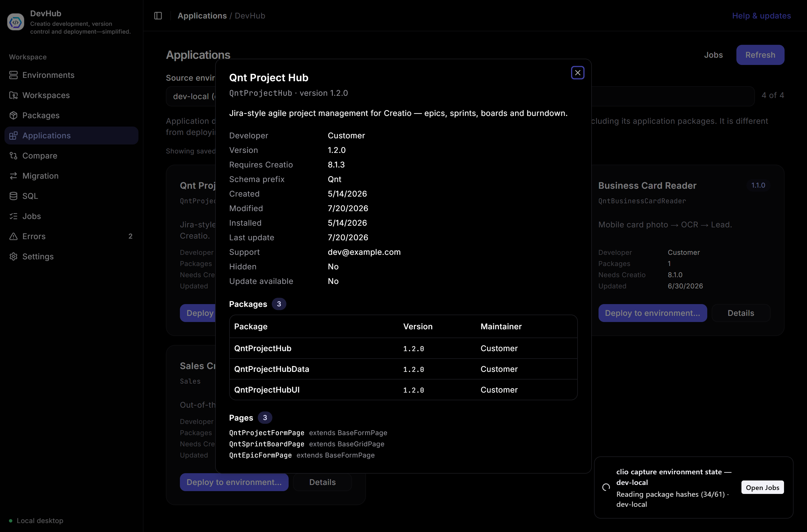This screenshot has width=807, height=532.
Task: Select Applications in the sidebar
Action: [71, 136]
